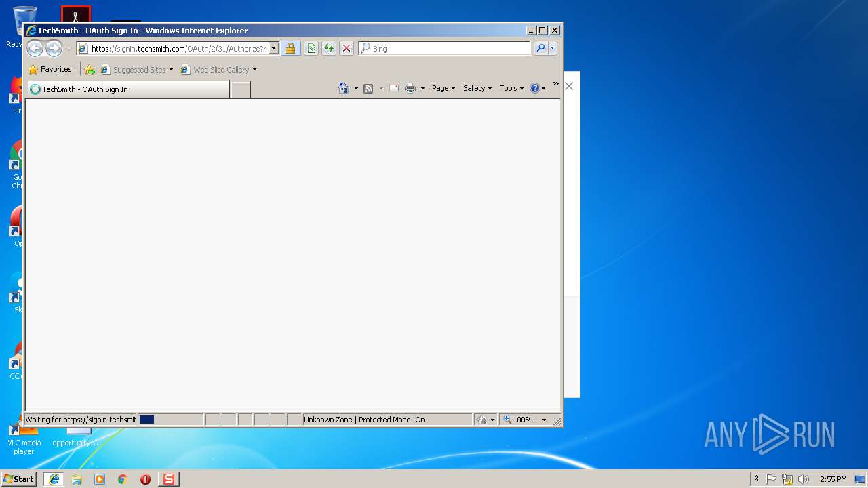This screenshot has width=868, height=488.
Task: Open Windows Explorer from taskbar
Action: pyautogui.click(x=77, y=479)
